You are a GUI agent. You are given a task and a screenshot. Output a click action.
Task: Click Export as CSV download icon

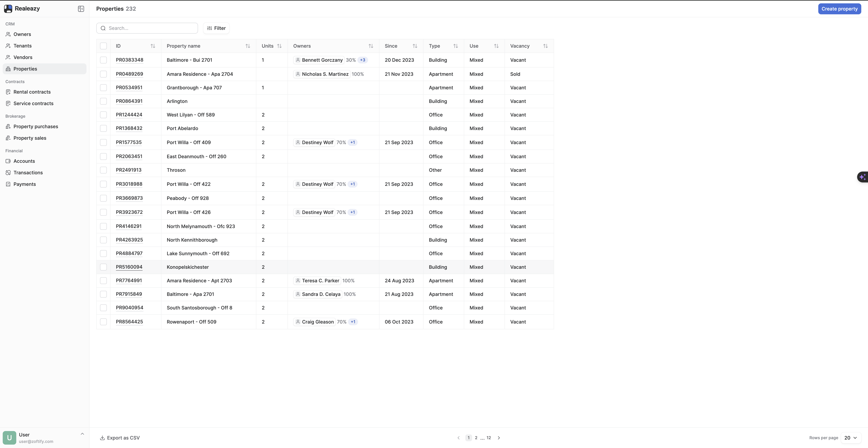coord(102,437)
